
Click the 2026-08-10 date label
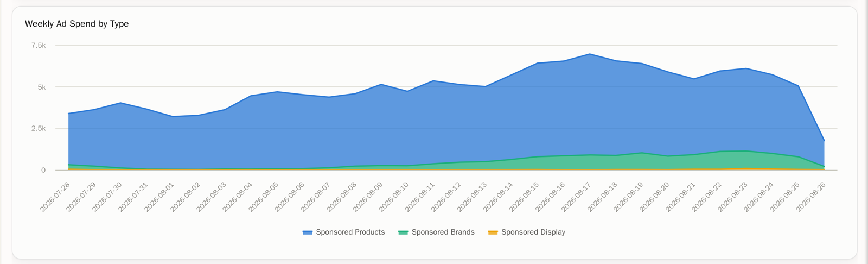pyautogui.click(x=393, y=197)
